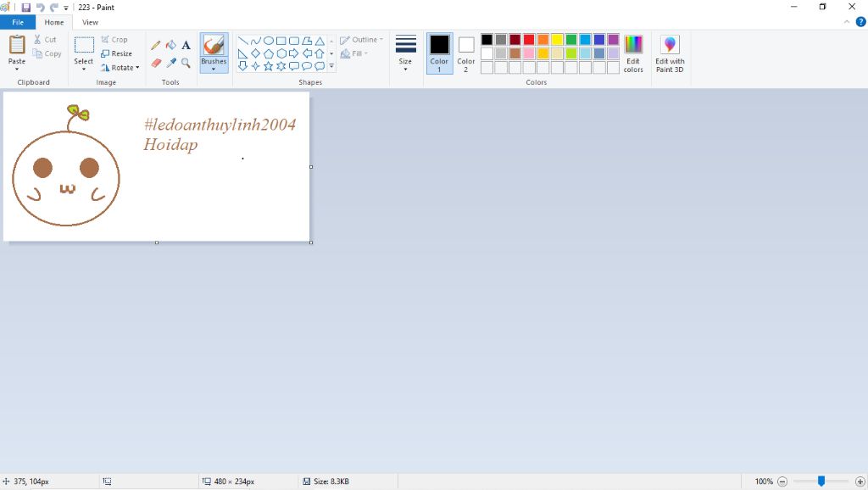This screenshot has height=490, width=868.
Task: Activate Color 1 foreground selector
Action: click(440, 53)
